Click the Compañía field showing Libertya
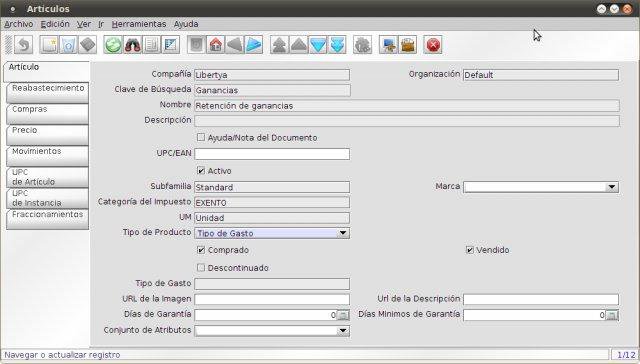This screenshot has width=640, height=364. pyautogui.click(x=272, y=75)
